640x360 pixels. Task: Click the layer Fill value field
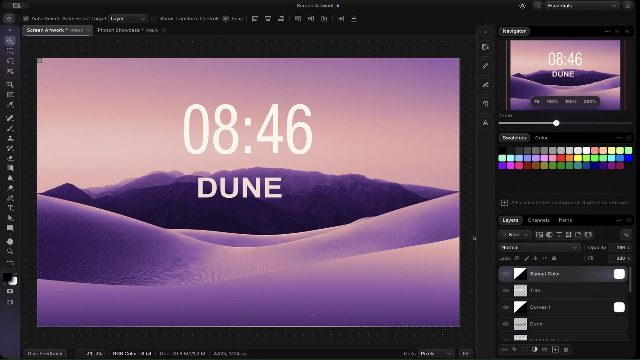tap(620, 258)
